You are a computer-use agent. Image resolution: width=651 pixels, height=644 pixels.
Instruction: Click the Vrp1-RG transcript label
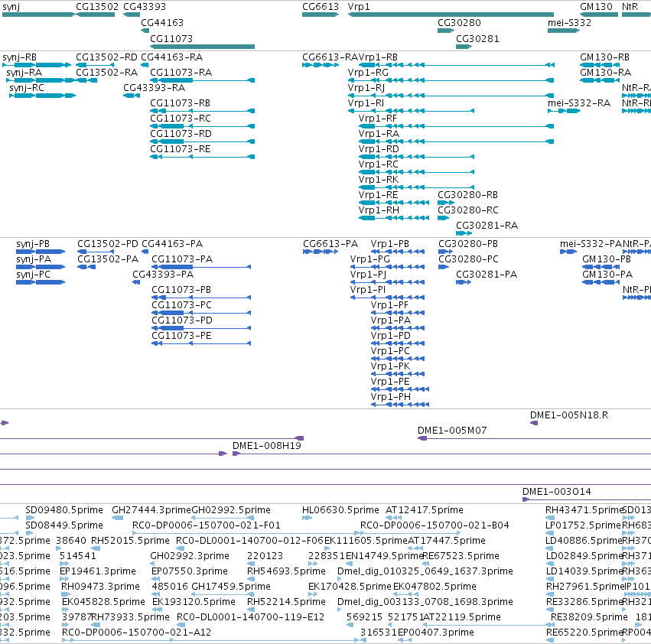tap(368, 73)
